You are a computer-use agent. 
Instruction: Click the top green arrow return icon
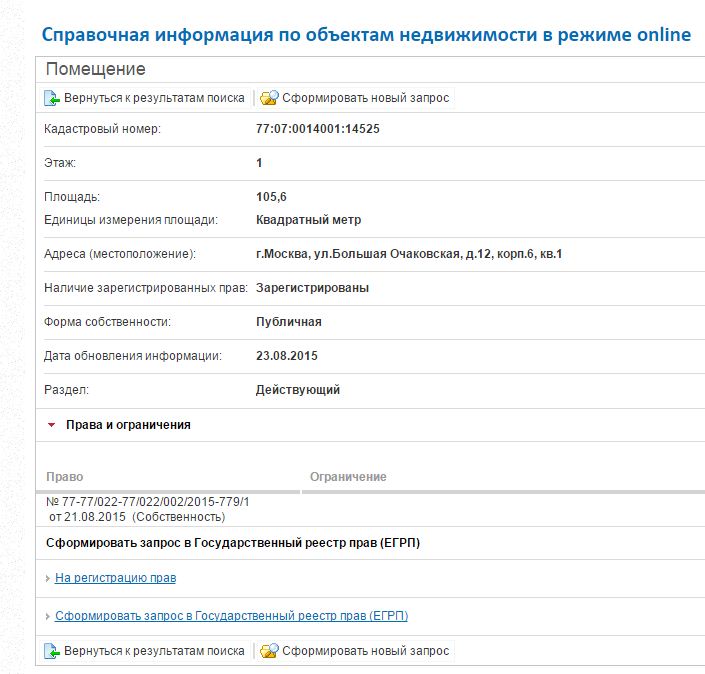pos(52,98)
